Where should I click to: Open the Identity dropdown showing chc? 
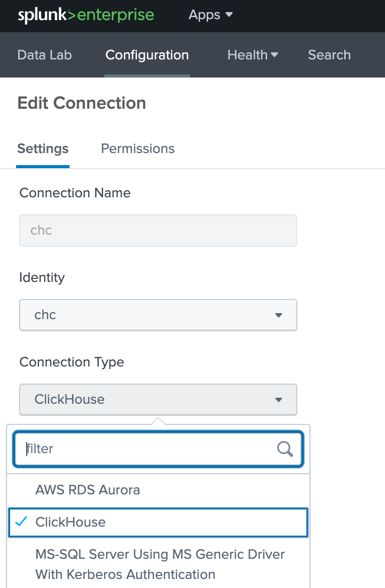pyautogui.click(x=158, y=315)
